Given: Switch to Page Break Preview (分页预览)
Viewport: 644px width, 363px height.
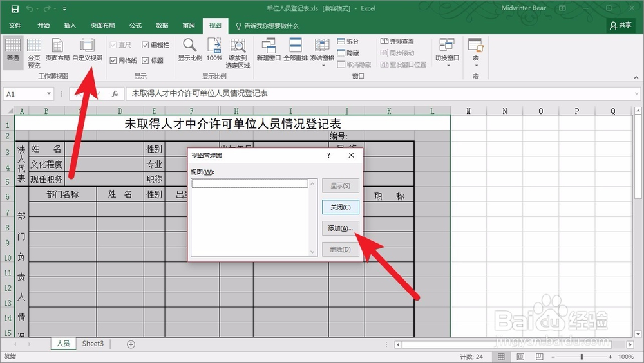Looking at the screenshot, I should 34,53.
